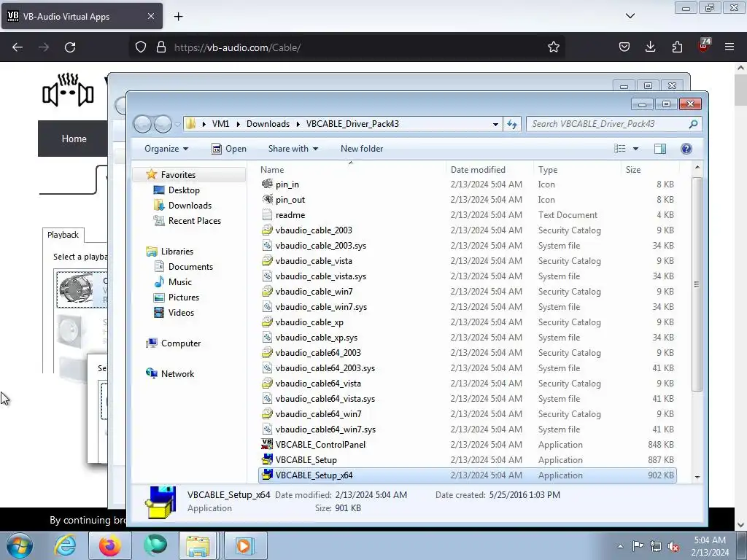This screenshot has width=747, height=560.
Task: Open Internet Explorer from taskbar
Action: tap(65, 545)
